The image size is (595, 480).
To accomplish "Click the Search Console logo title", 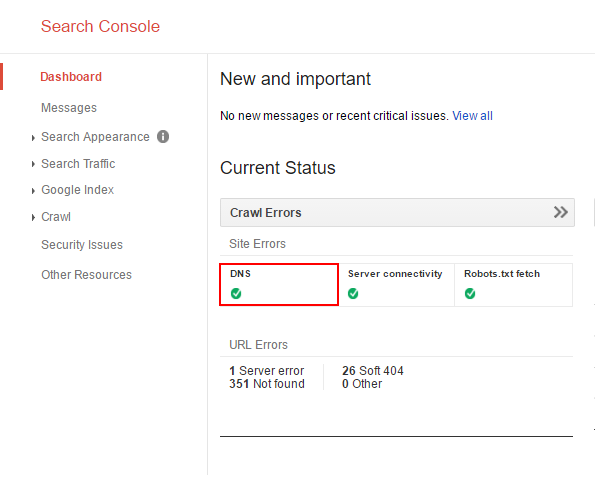I will tap(100, 26).
